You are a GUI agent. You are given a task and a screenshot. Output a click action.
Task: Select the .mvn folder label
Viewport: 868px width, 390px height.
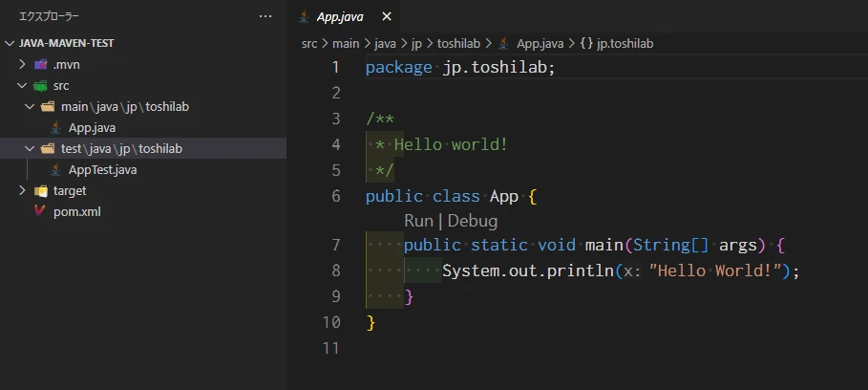click(67, 65)
